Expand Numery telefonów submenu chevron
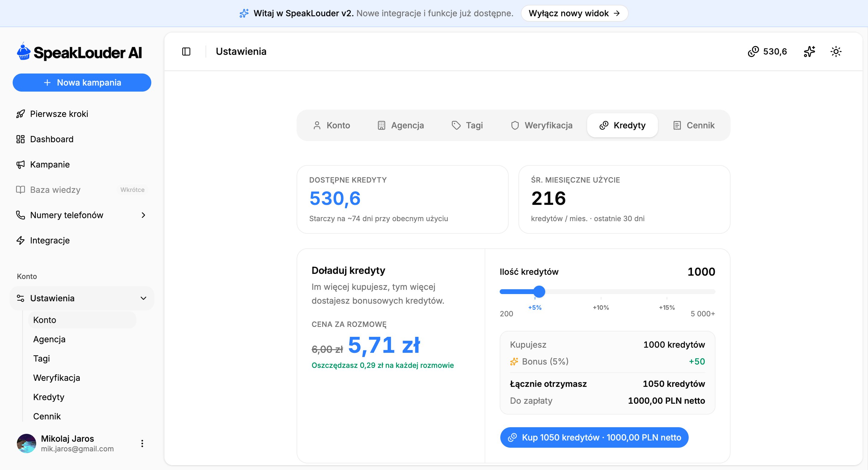Screen dimensions: 868x470 coord(143,215)
